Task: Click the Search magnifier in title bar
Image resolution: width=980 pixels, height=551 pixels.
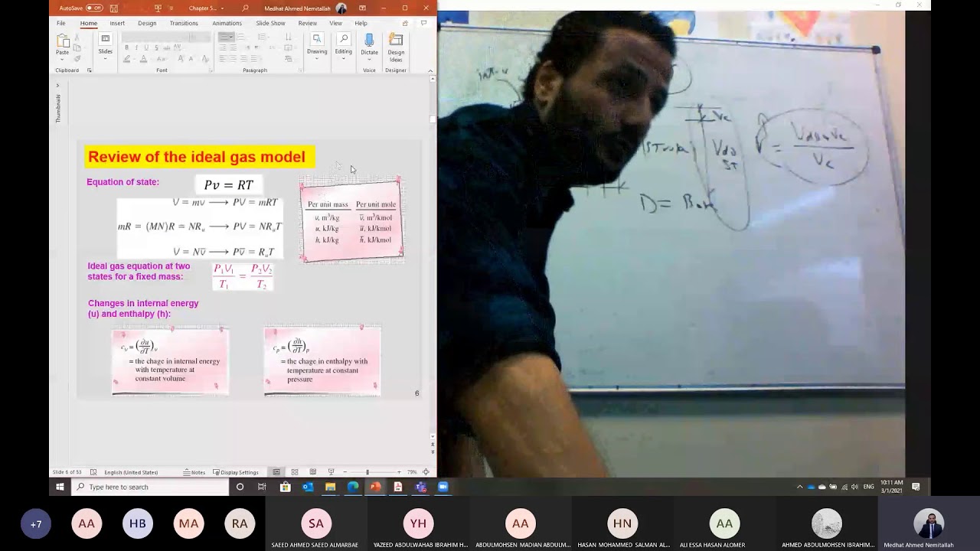Action: 245,8
